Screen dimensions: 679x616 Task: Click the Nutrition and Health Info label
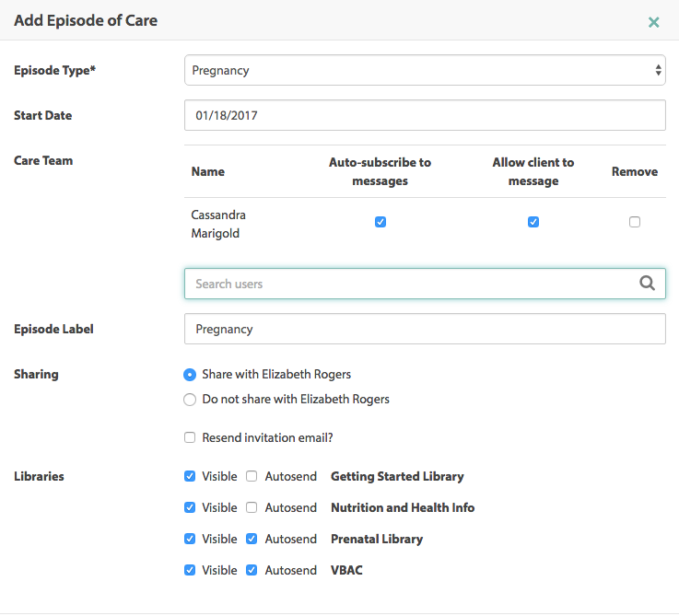[403, 507]
